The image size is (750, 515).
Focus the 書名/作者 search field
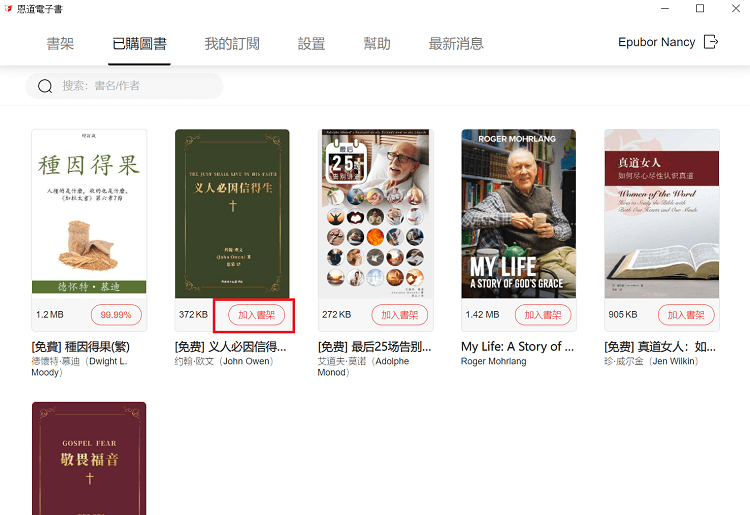124,86
